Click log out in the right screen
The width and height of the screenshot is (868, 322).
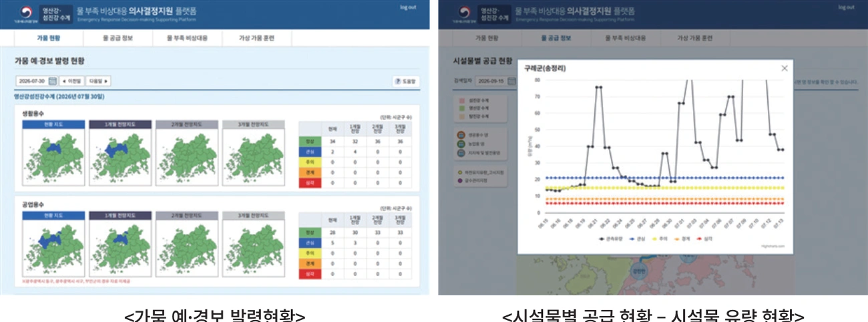pyautogui.click(x=845, y=7)
